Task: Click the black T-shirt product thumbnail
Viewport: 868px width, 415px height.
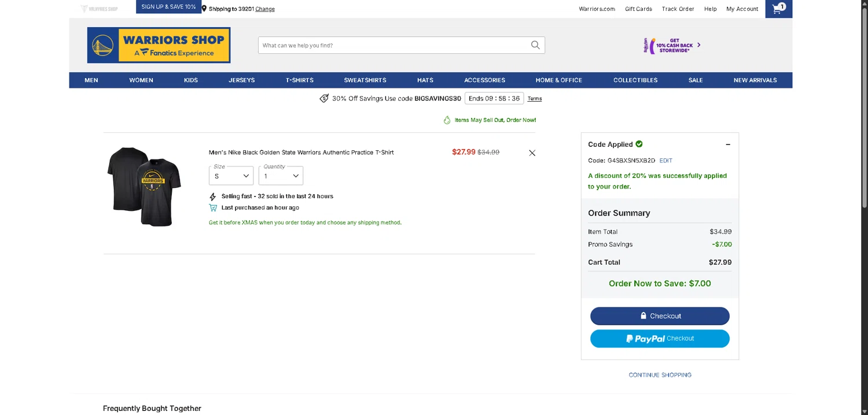Action: tap(144, 186)
